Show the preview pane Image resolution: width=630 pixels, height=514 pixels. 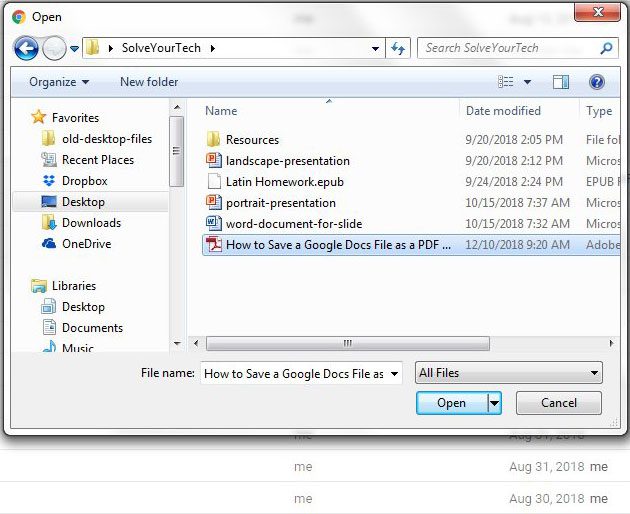(x=560, y=82)
